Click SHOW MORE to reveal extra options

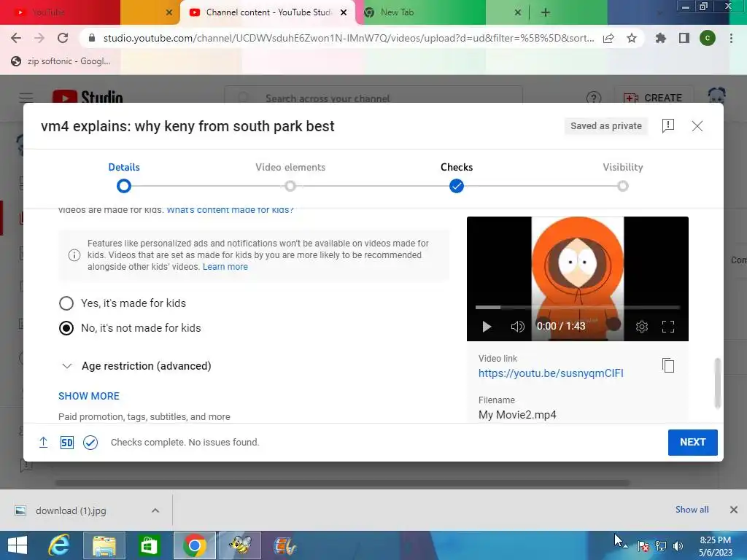89,396
